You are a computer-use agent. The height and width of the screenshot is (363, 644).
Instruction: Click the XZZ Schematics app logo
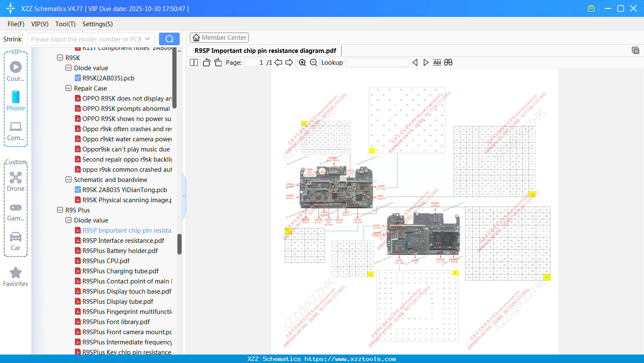11,8
